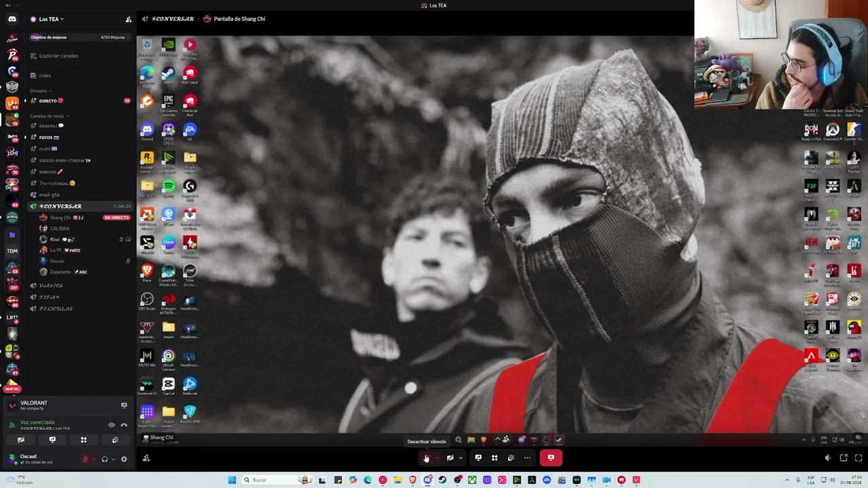Open the DIBUJOS channel

[80, 172]
